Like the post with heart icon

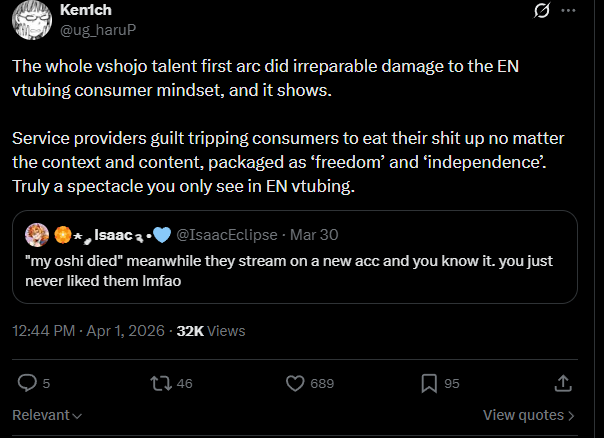pos(295,382)
